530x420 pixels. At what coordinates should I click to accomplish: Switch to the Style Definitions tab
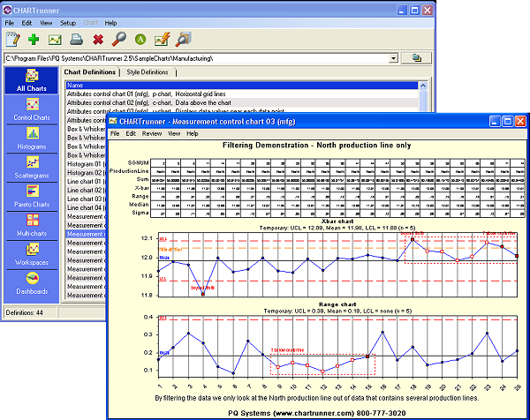148,72
